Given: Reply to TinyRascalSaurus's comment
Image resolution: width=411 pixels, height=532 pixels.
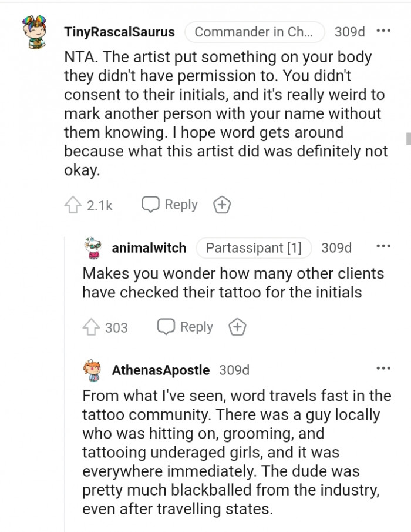Looking at the screenshot, I should (x=170, y=205).
